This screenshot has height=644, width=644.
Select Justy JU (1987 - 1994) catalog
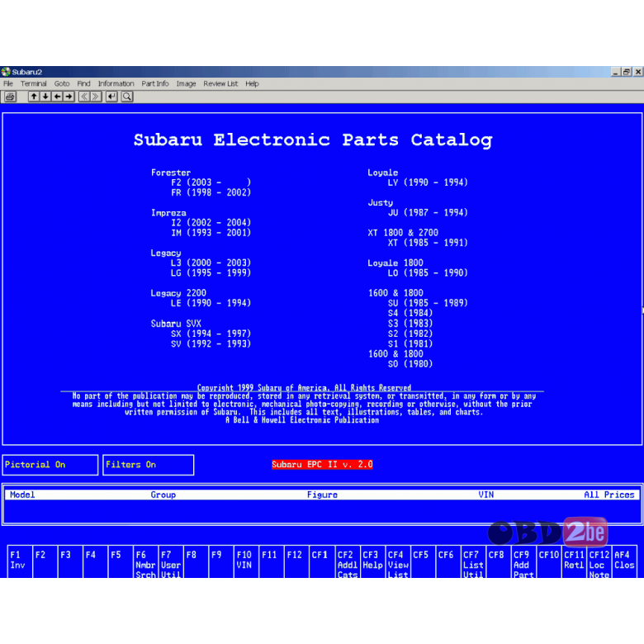(428, 213)
